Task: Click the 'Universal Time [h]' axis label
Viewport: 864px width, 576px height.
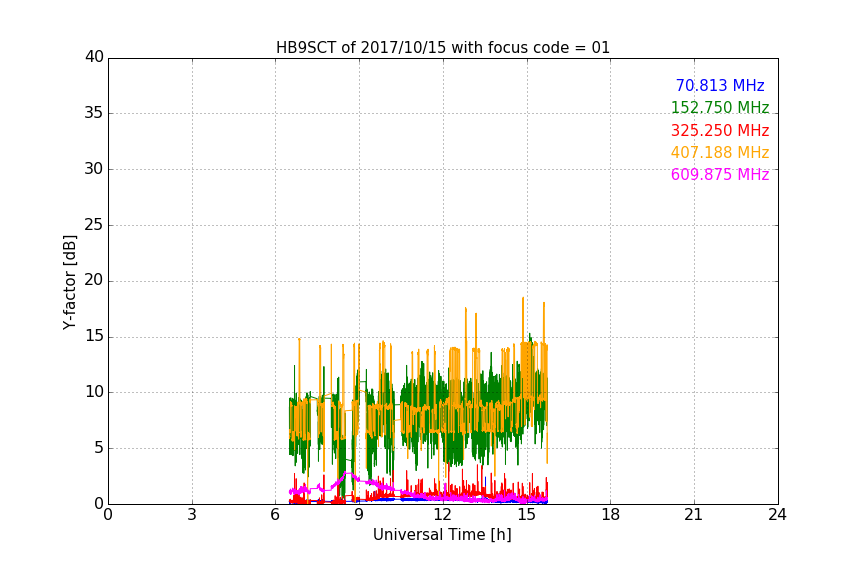Action: (442, 535)
